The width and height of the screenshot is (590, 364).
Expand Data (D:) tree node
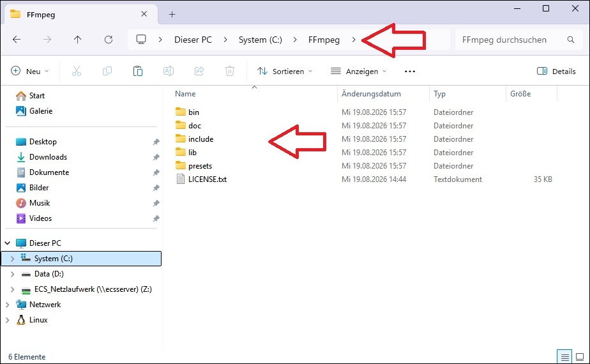click(x=12, y=274)
